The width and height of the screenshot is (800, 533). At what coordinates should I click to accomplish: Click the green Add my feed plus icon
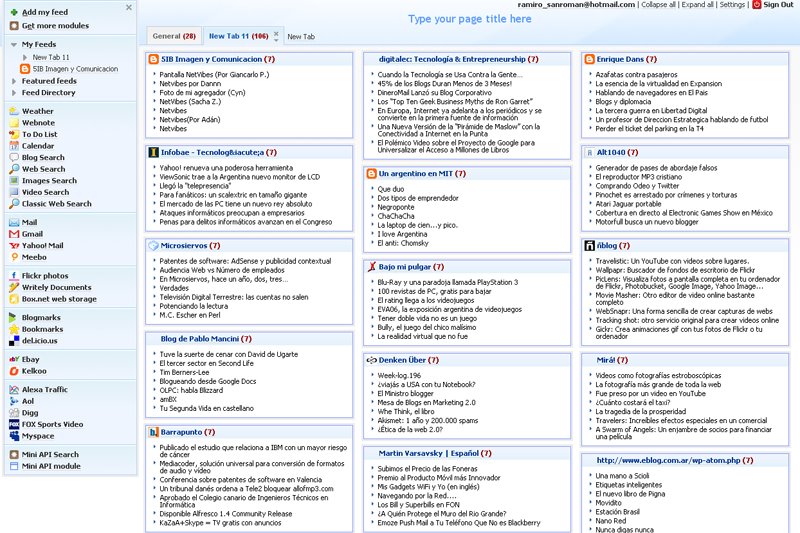pyautogui.click(x=14, y=12)
